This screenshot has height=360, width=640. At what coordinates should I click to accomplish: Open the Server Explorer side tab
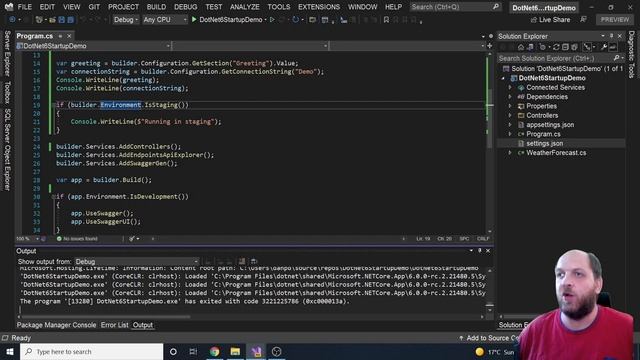[x=7, y=53]
